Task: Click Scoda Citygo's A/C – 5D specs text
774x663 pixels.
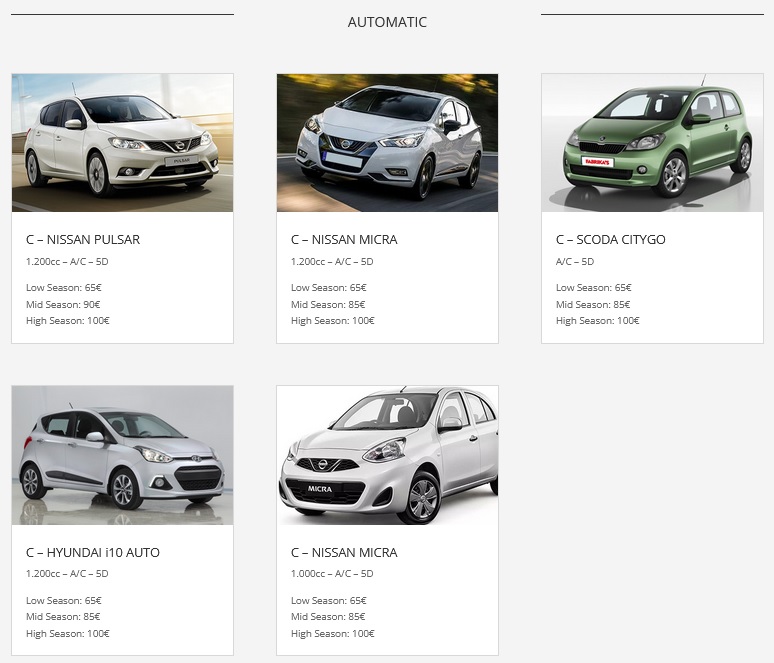Action: pos(575,262)
